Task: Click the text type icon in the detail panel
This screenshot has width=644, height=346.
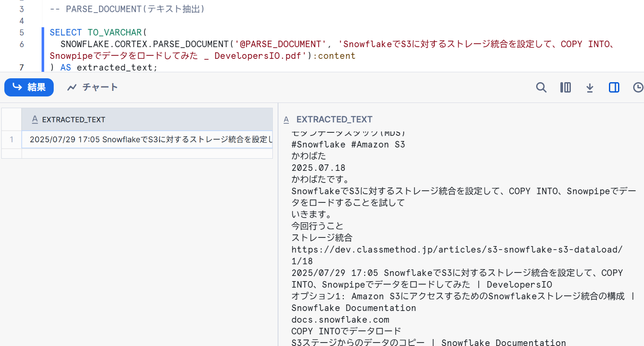Action: click(286, 120)
